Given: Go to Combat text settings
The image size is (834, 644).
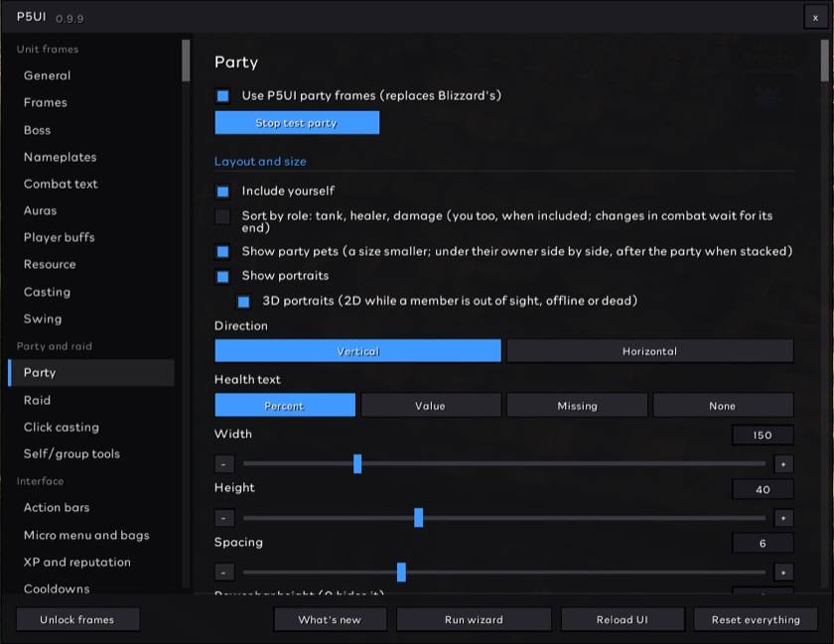Looking at the screenshot, I should click(x=91, y=184).
